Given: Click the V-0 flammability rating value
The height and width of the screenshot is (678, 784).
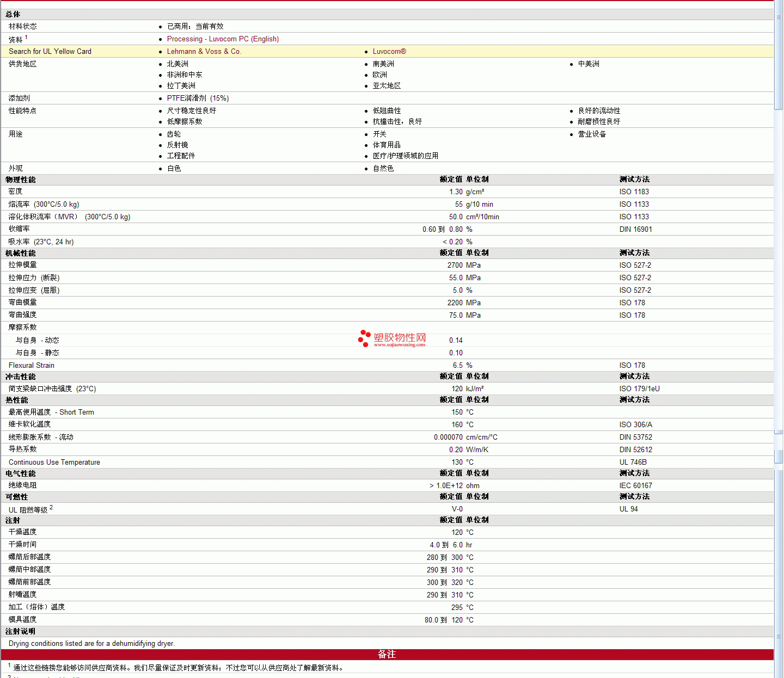Looking at the screenshot, I should 457,509.
